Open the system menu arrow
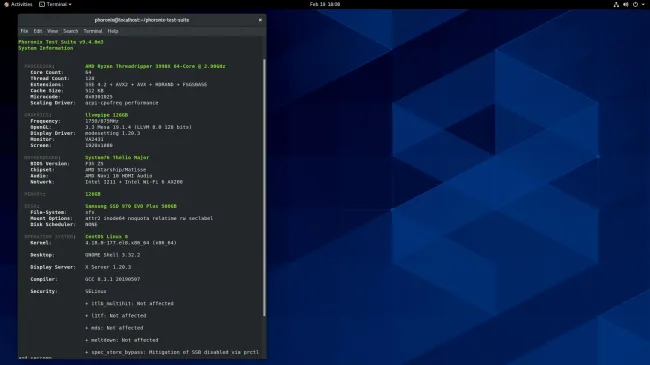Viewport: 650px width, 365px height. coord(643,5)
